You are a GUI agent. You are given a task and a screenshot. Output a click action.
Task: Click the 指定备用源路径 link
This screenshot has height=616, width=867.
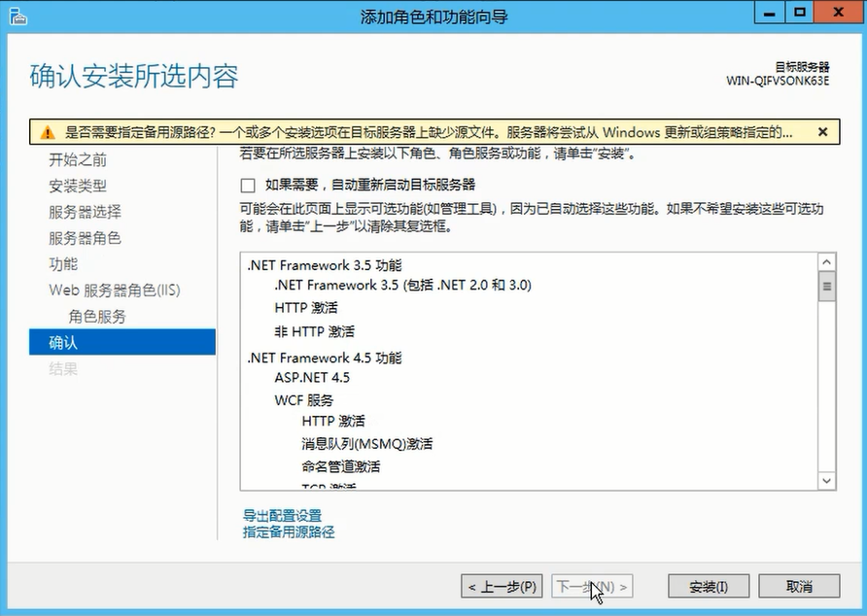289,531
